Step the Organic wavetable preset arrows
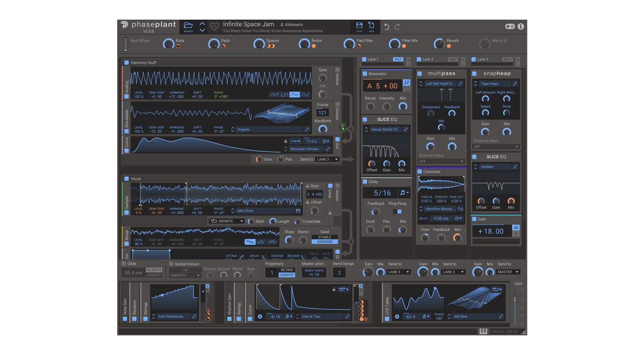Image resolution: width=644 pixels, height=355 pixels. [x=233, y=129]
